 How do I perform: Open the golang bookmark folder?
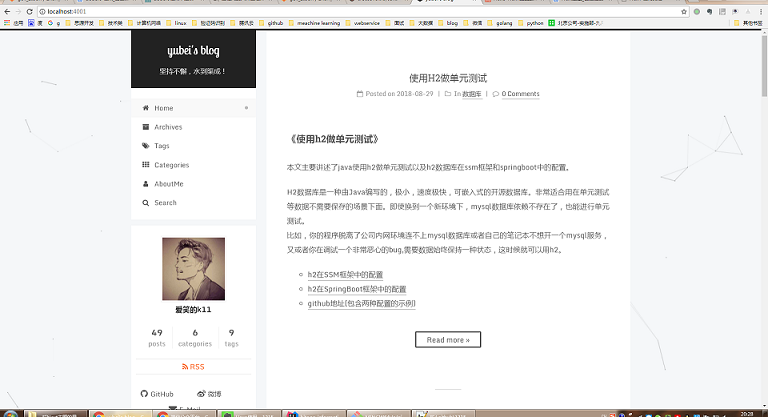[x=500, y=23]
